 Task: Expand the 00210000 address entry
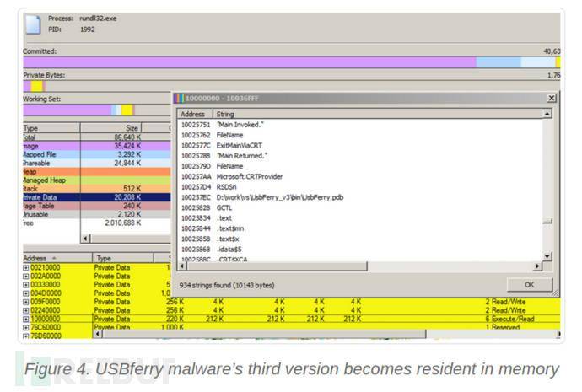26,268
